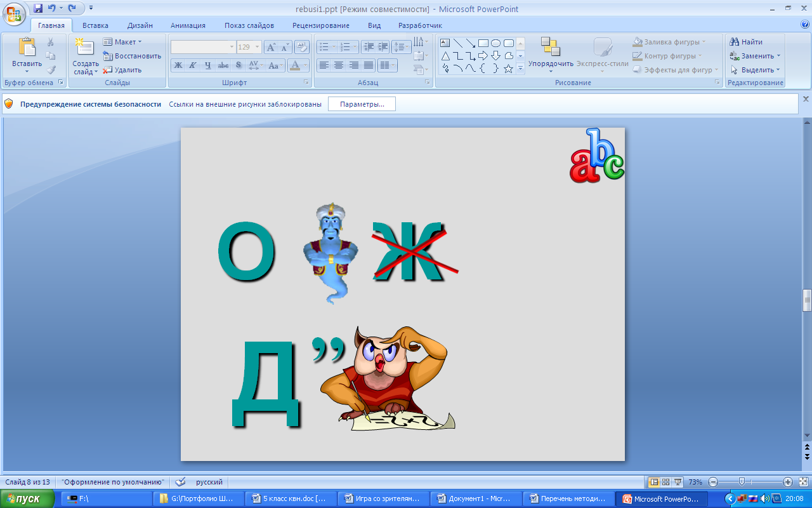The height and width of the screenshot is (508, 812).
Task: Select the text box shape
Action: click(445, 43)
